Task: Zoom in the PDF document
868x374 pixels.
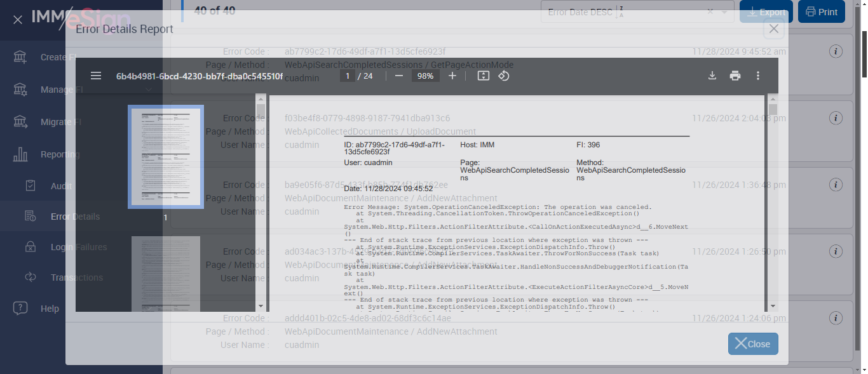Action: coord(452,76)
